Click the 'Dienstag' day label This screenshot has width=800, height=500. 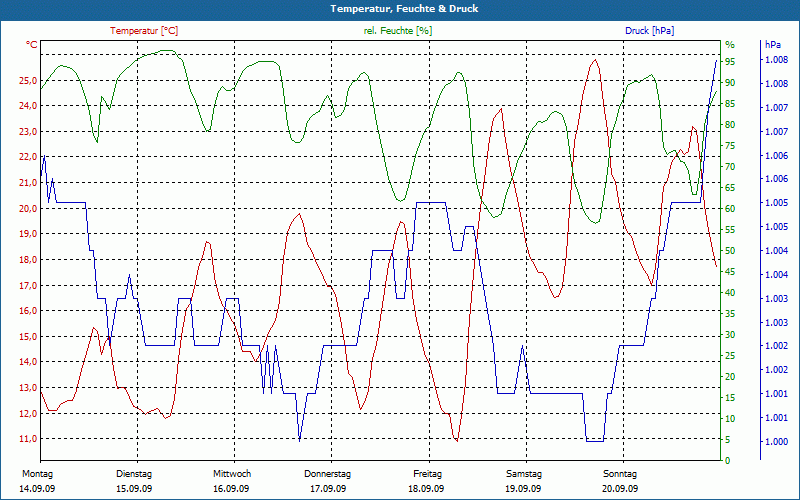(x=134, y=474)
